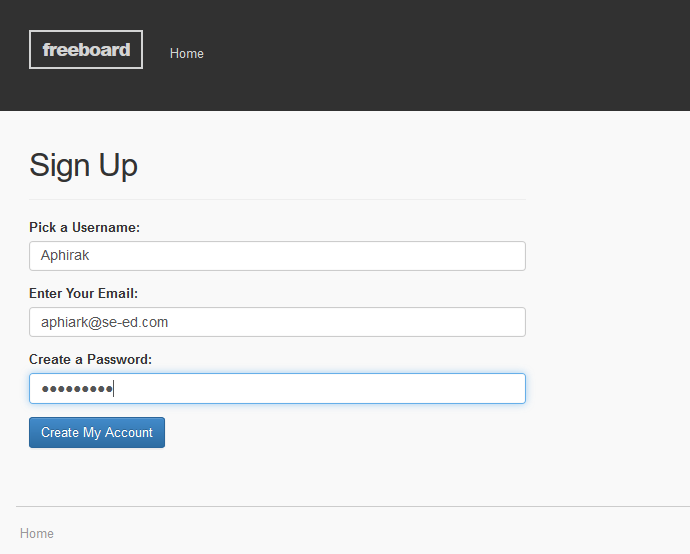Click the divider line under Sign Up heading
The image size is (690, 554).
[x=277, y=199]
